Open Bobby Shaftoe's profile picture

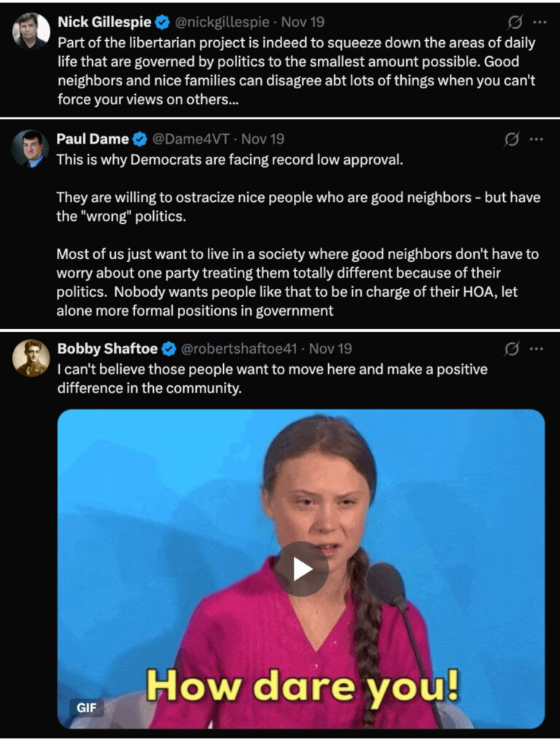point(31,358)
